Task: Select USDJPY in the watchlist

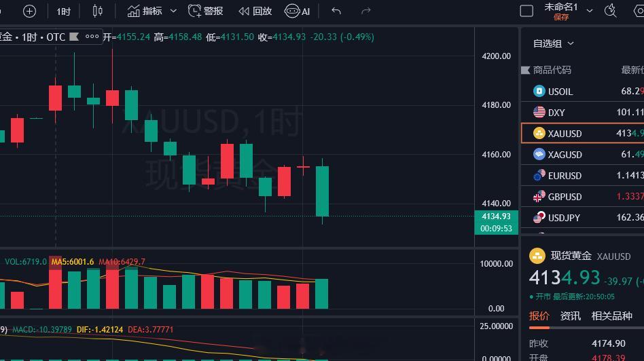Action: click(582, 217)
